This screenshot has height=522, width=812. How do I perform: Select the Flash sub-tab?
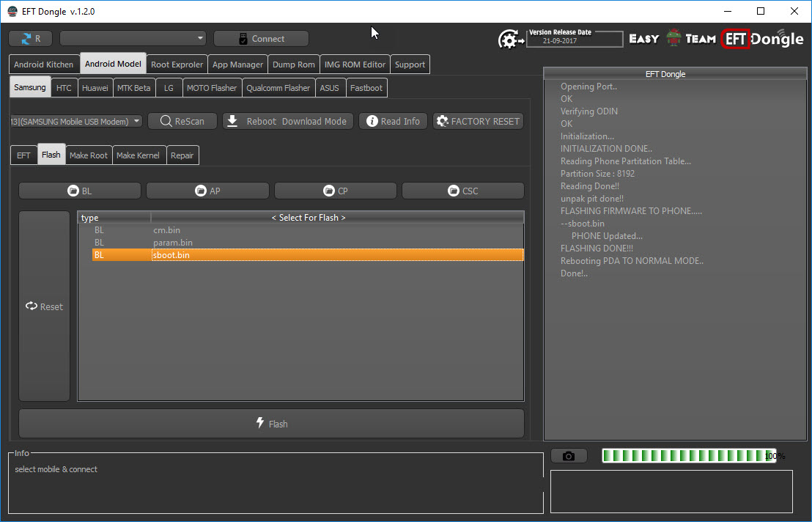click(x=51, y=154)
